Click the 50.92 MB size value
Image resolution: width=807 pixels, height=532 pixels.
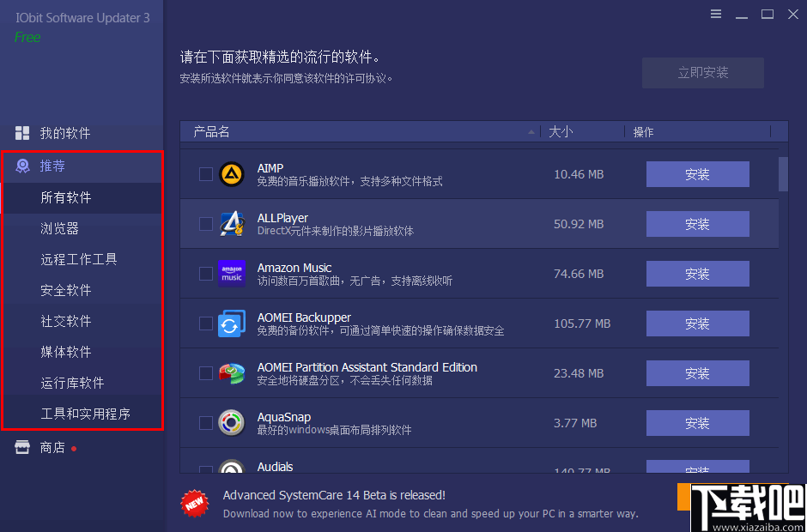[x=579, y=224]
